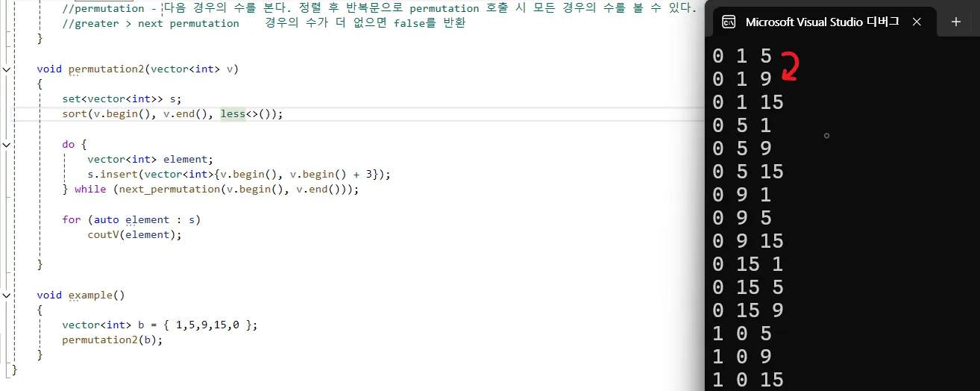
Task: Collapse the void permutation2 function block
Action: click(x=7, y=69)
